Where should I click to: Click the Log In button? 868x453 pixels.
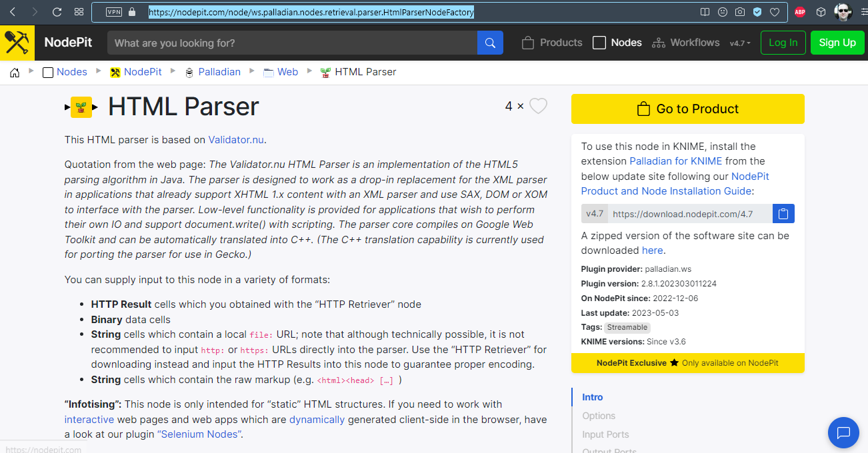[783, 43]
